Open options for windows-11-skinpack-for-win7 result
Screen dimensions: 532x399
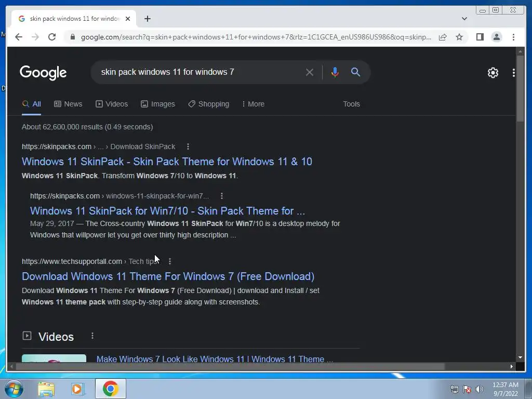[x=221, y=196]
